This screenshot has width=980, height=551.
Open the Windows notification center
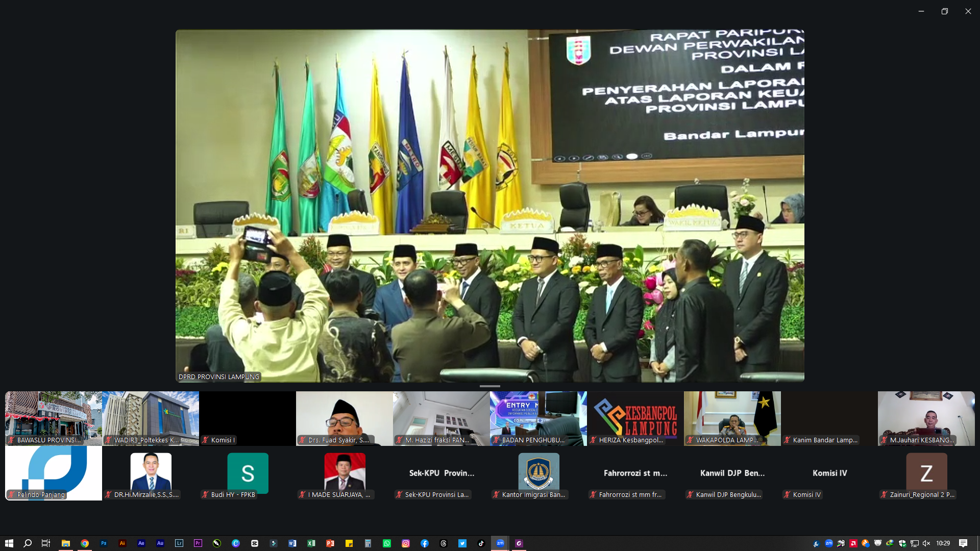pyautogui.click(x=963, y=543)
